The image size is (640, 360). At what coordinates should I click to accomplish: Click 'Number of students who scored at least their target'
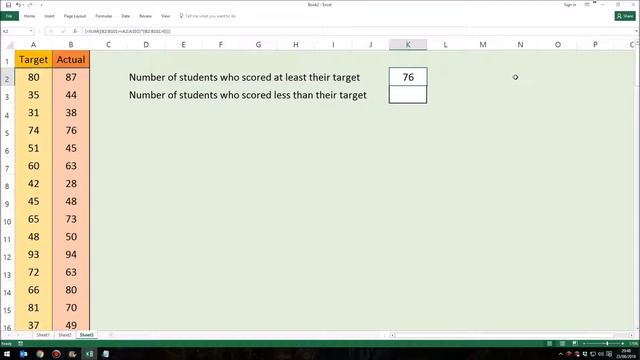(x=244, y=77)
